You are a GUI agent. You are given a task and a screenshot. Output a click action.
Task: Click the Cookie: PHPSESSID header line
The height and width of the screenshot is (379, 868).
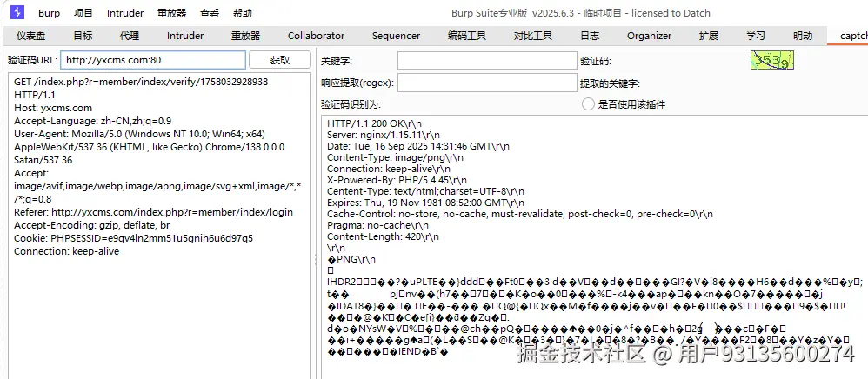tap(133, 238)
